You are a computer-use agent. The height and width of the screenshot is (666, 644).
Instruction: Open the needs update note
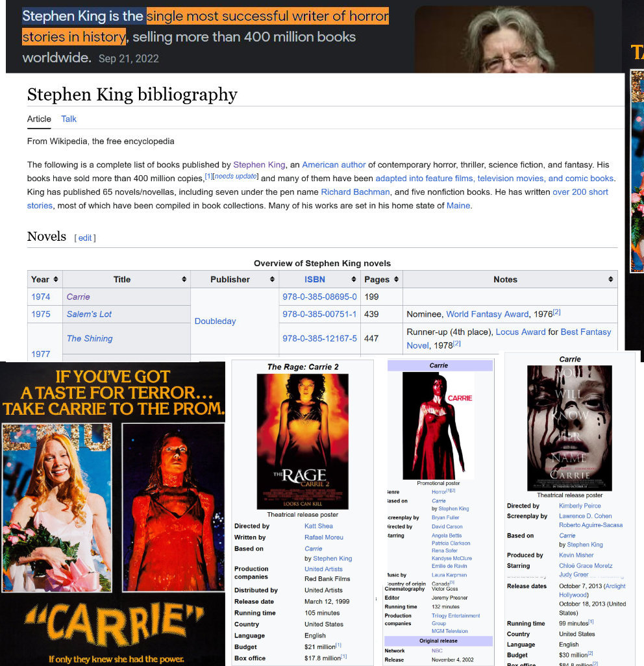pyautogui.click(x=236, y=177)
